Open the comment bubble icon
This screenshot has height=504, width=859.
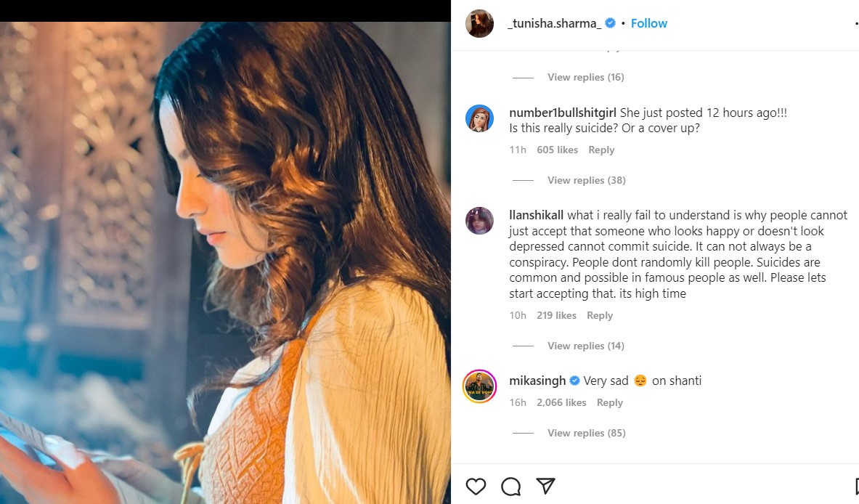[x=510, y=486]
